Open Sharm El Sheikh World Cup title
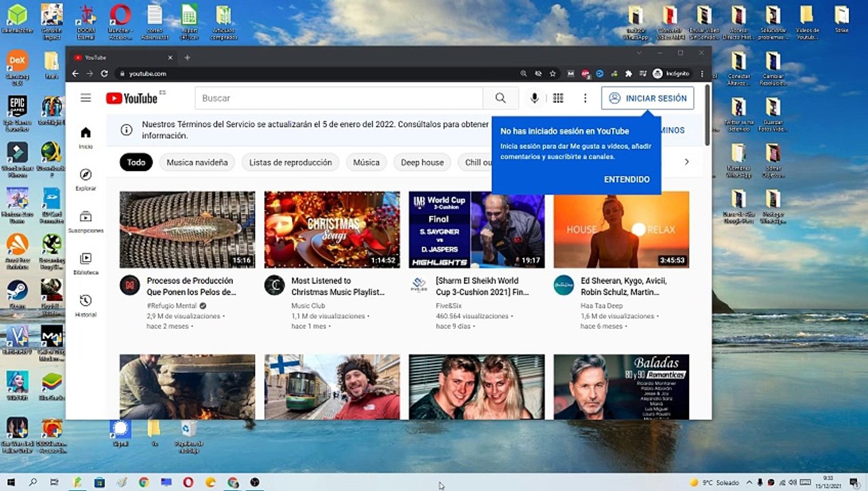The image size is (868, 491). (482, 286)
